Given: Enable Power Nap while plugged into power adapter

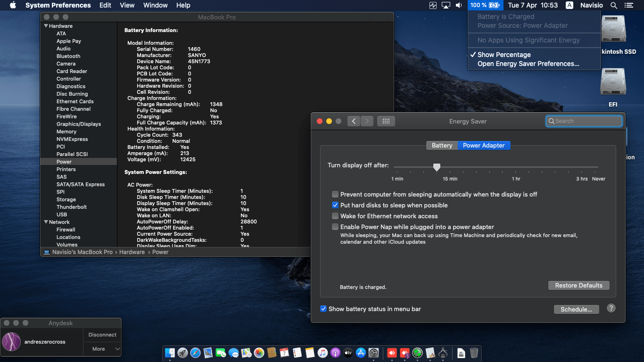Looking at the screenshot, I should point(335,227).
